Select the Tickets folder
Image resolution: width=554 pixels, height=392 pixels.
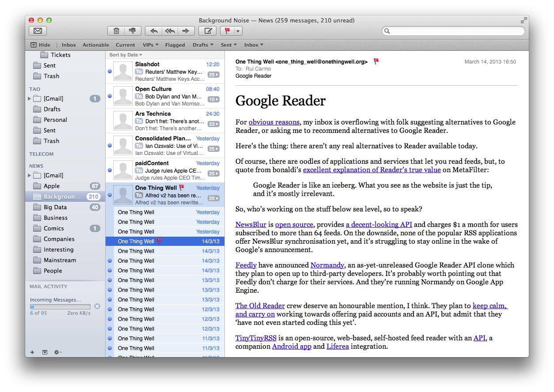[x=61, y=55]
